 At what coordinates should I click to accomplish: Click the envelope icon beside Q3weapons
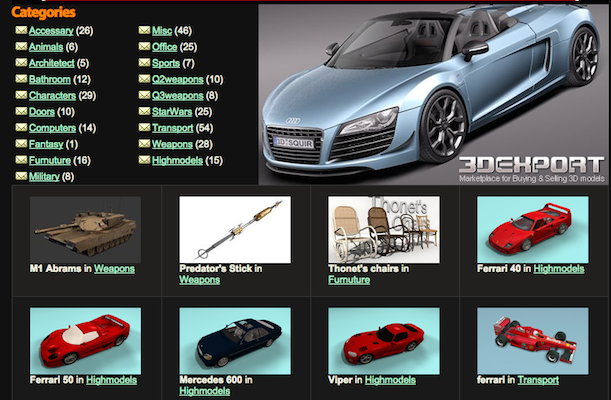point(144,95)
